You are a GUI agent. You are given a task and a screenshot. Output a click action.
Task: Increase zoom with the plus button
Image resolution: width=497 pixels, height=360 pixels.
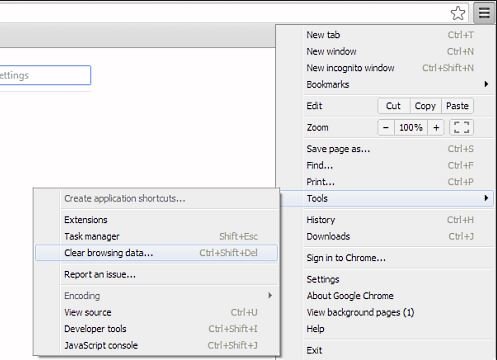tap(436, 127)
